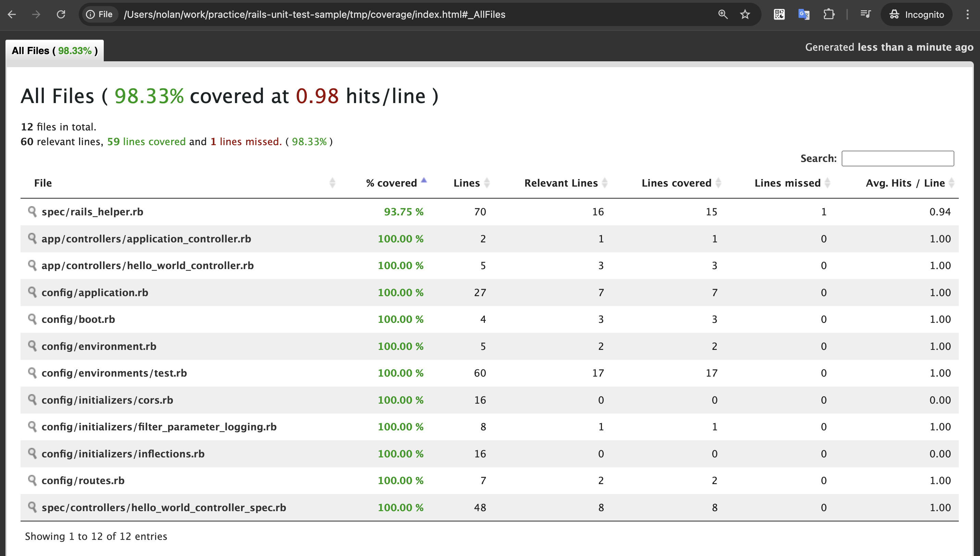Click the Search input field

(x=897, y=159)
